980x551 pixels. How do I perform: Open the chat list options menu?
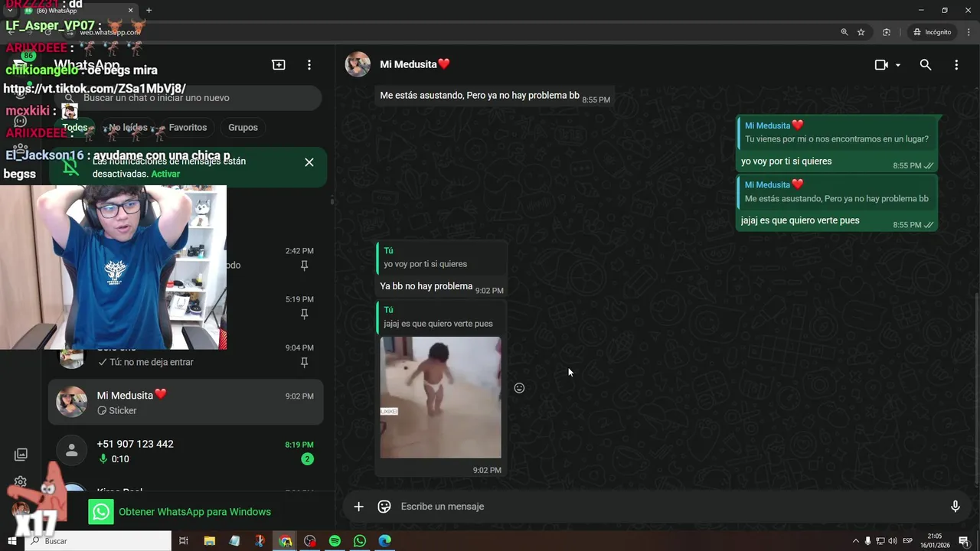click(309, 65)
